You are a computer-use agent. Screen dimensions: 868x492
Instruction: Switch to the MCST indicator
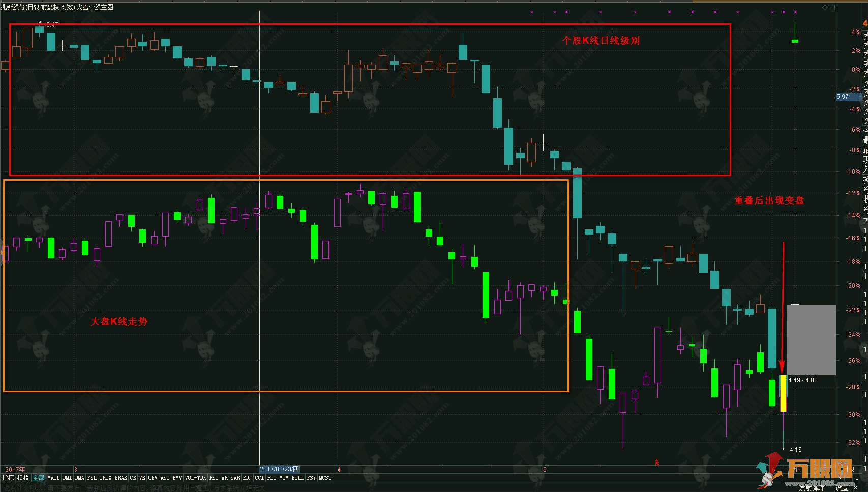coord(325,478)
